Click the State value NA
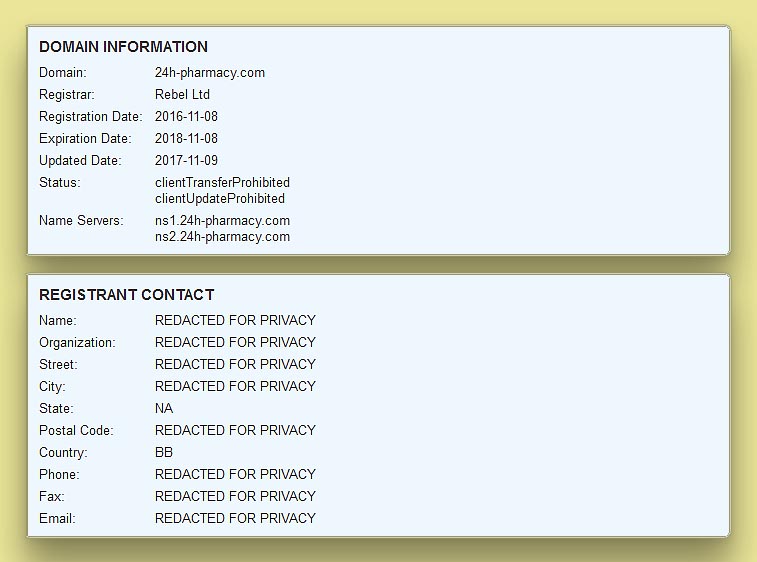Screen dimensions: 757x562 point(164,409)
